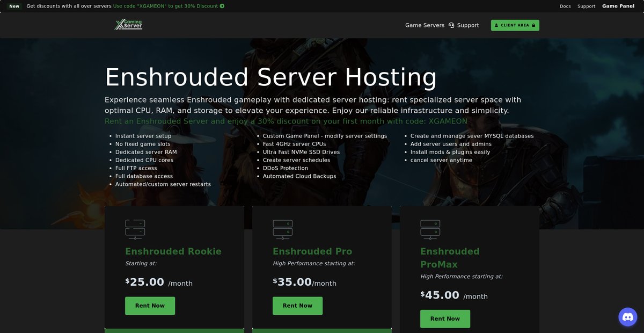Click the headset icon beside Support
The image size is (644, 333).
point(451,25)
